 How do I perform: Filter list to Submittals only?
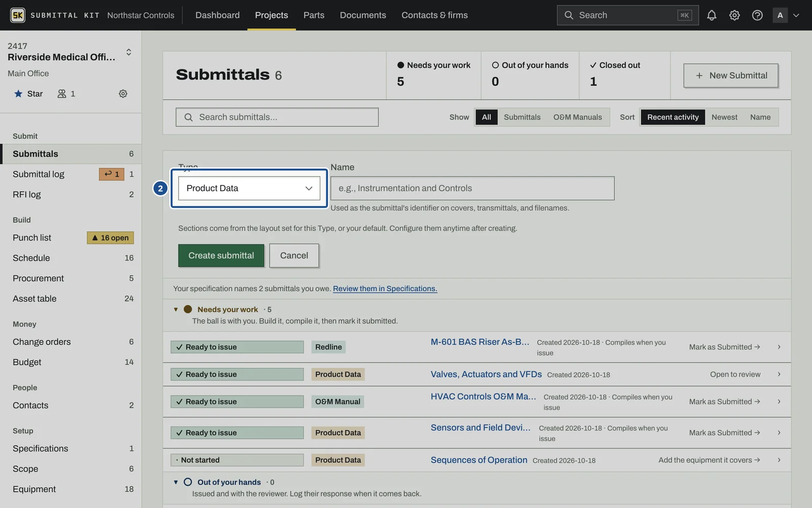[522, 117]
